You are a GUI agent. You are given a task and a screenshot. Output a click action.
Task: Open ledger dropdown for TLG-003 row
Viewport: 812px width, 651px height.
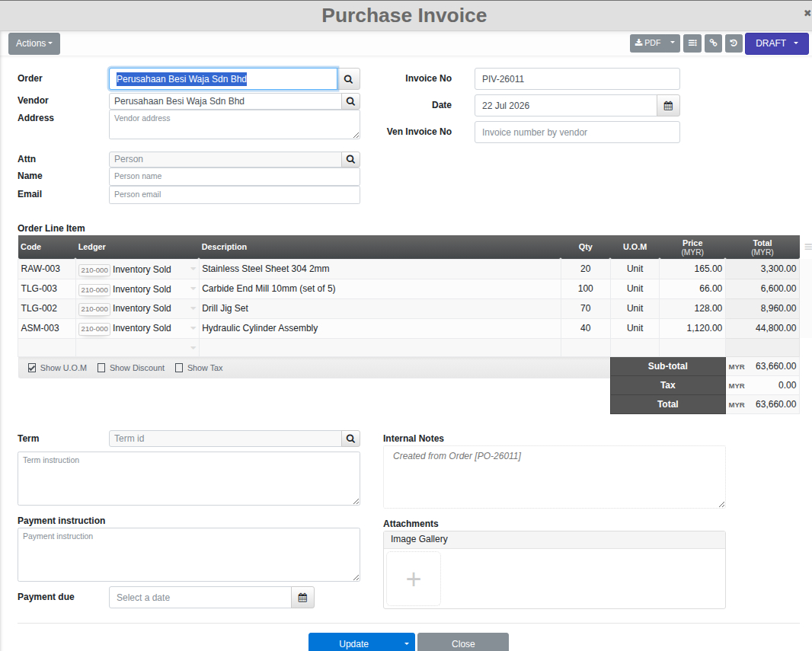coord(193,289)
